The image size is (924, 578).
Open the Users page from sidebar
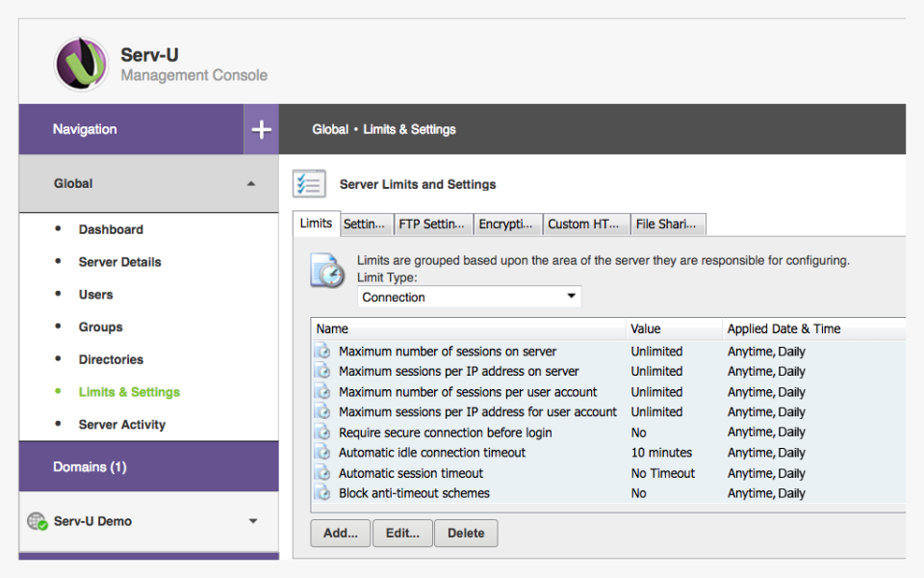click(x=95, y=294)
